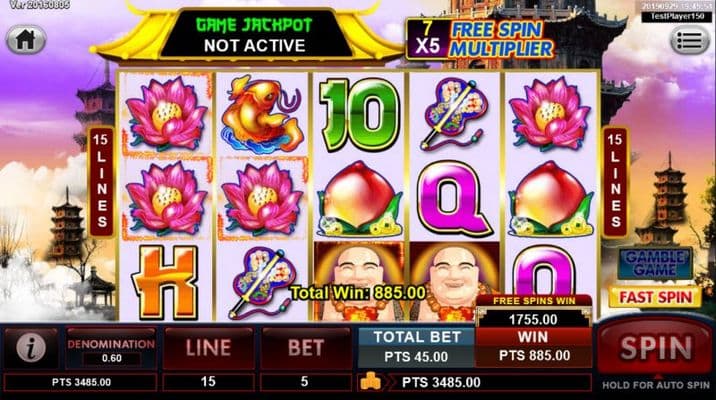Viewport: 716px width, 400px height.
Task: Click the first laughing Buddha symbol
Action: point(359,281)
